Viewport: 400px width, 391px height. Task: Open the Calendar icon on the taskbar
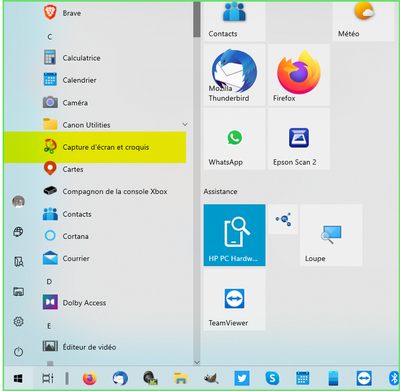pyautogui.click(x=303, y=378)
